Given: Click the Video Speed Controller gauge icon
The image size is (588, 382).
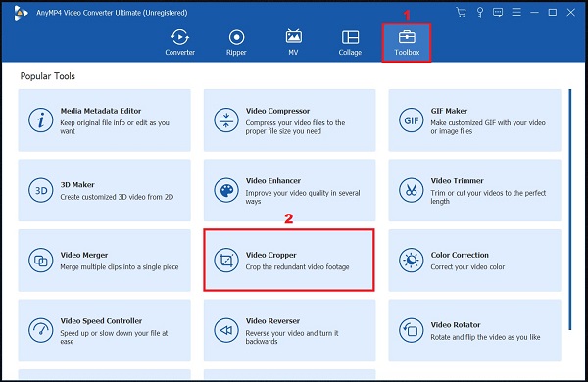Looking at the screenshot, I should pos(40,330).
